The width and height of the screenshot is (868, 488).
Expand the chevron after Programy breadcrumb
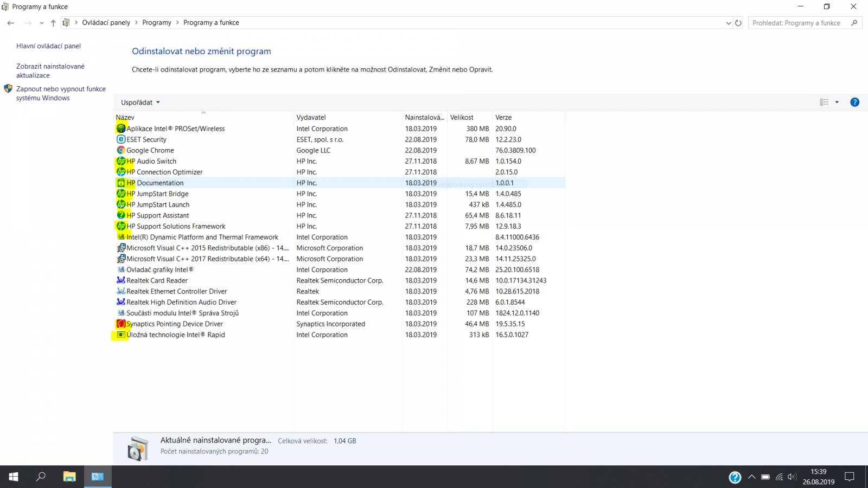pyautogui.click(x=177, y=23)
